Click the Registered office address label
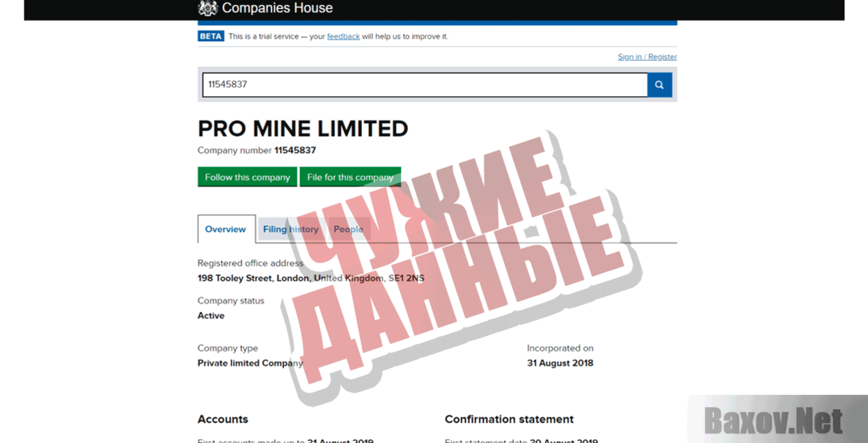Image resolution: width=868 pixels, height=443 pixels. [251, 263]
